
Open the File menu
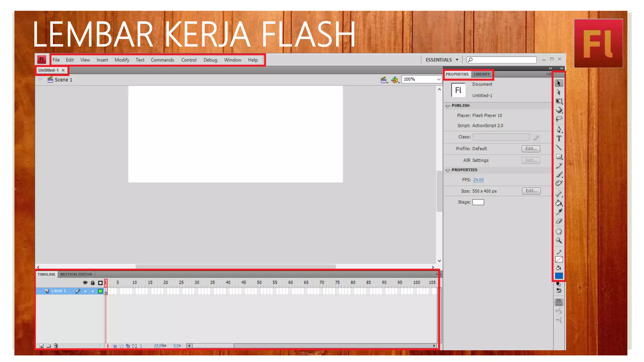coord(56,60)
